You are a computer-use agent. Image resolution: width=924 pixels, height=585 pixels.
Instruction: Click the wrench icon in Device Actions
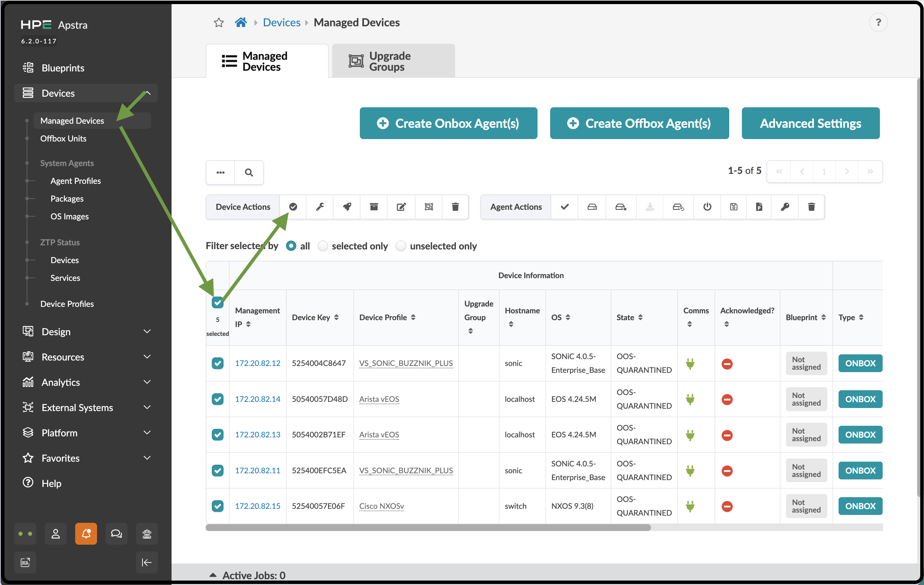[x=320, y=207]
